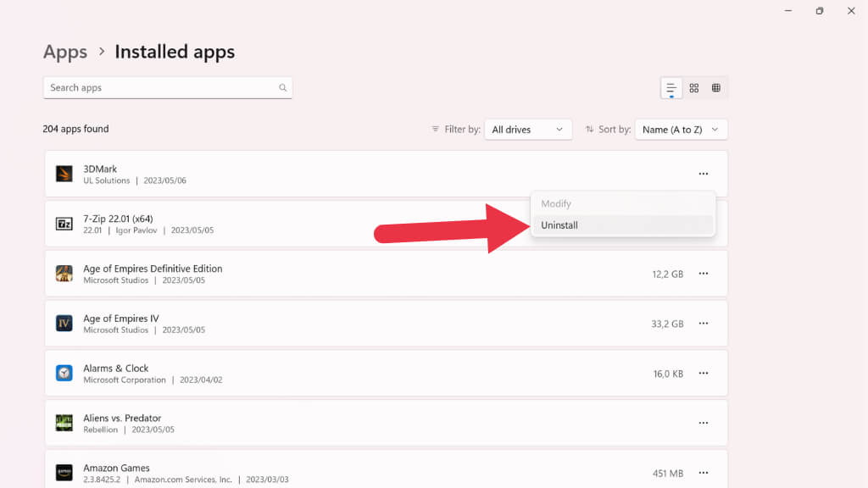Open the Filter by All drives dropdown
This screenshot has height=488, width=868.
pos(528,130)
